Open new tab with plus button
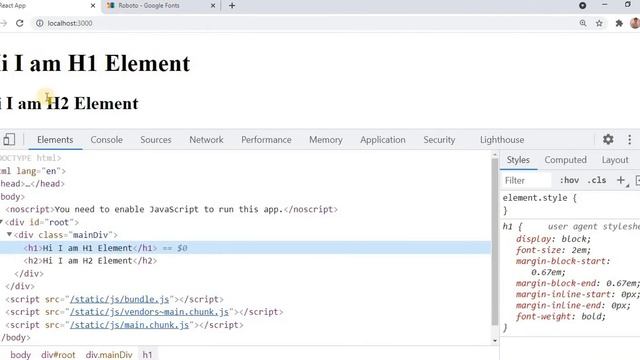Screen dimensions: 640x360 [x=232, y=6]
